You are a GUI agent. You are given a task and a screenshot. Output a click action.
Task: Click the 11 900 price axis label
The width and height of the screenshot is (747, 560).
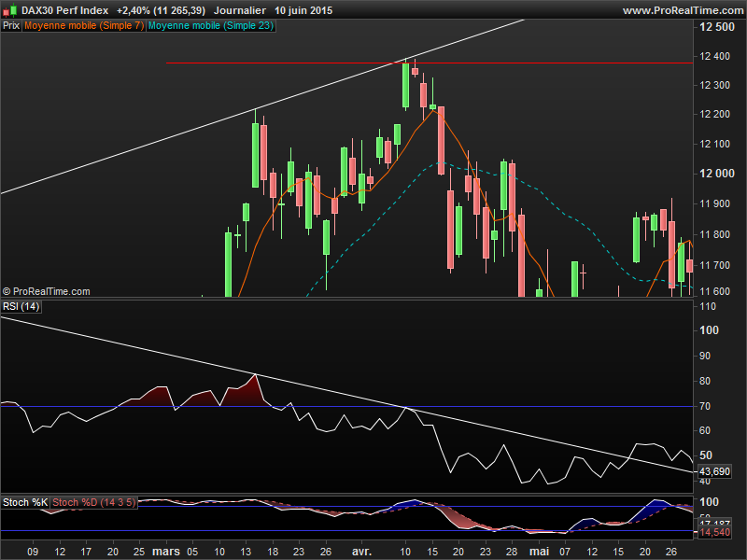(x=714, y=203)
